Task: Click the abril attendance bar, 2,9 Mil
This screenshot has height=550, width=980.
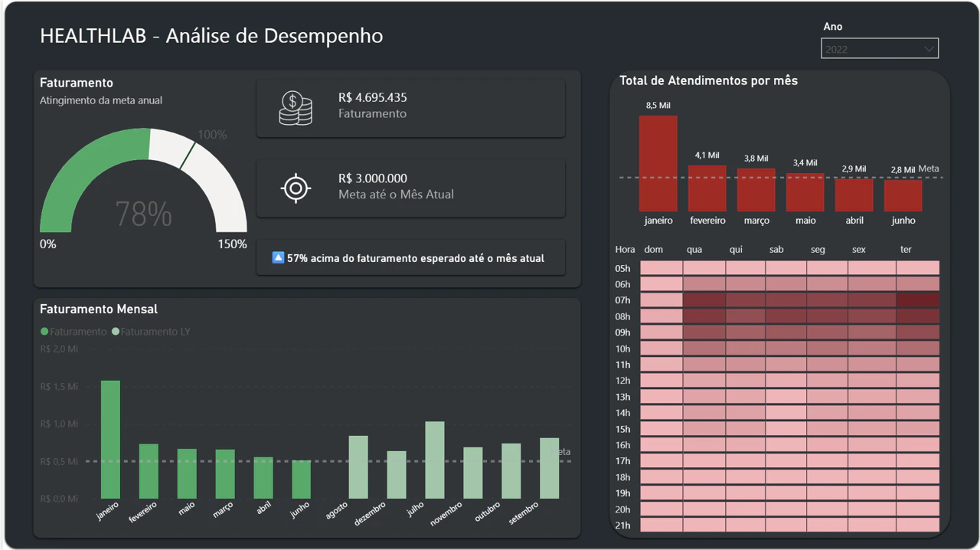Action: pyautogui.click(x=854, y=195)
